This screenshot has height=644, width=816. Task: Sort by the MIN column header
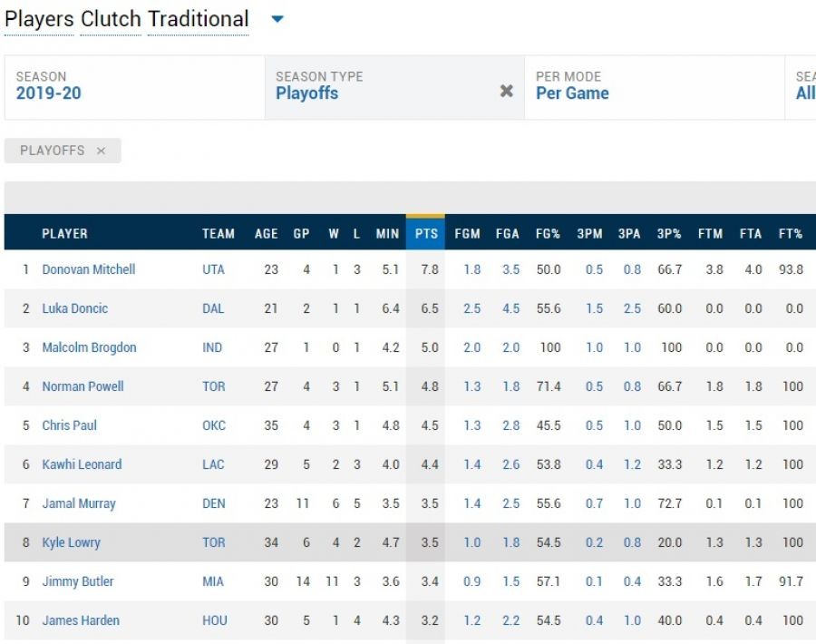click(387, 233)
